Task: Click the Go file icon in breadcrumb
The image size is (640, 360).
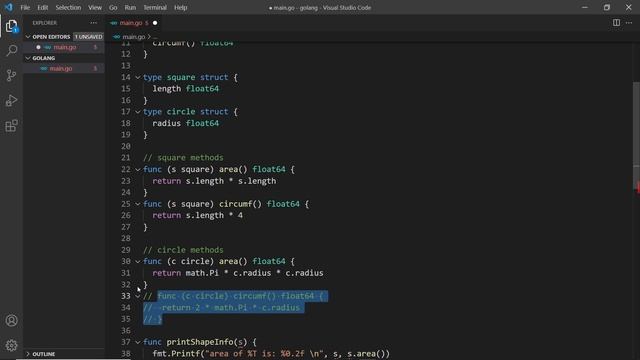Action: tap(117, 37)
